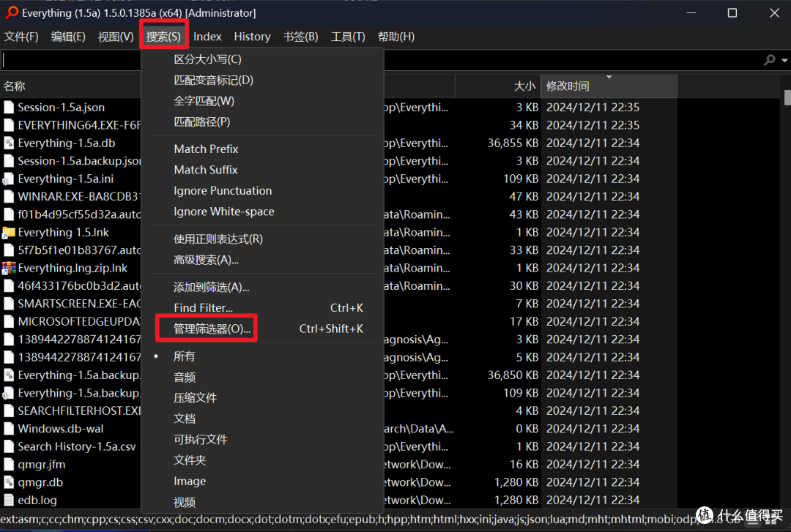
Task: Select the 所有 filter
Action: click(262, 356)
